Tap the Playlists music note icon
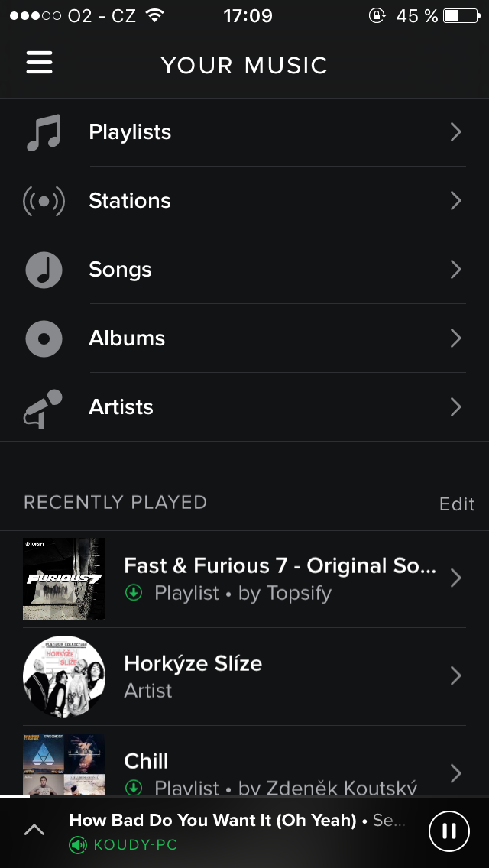The height and width of the screenshot is (868, 489). point(44,132)
